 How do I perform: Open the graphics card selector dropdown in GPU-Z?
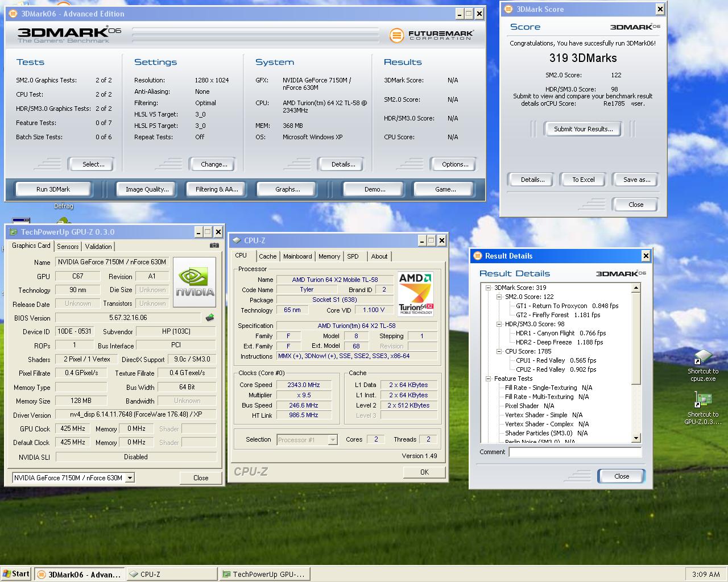[x=130, y=478]
